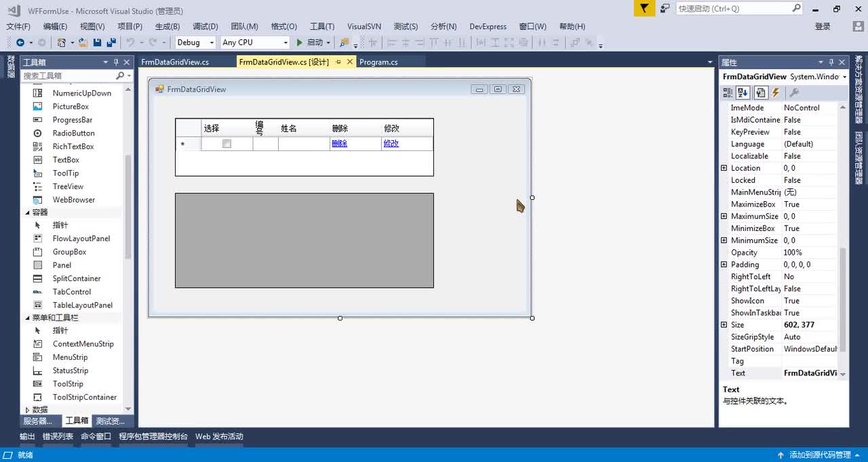The image size is (868, 462).
Task: Expand the Padding property
Action: (724, 264)
